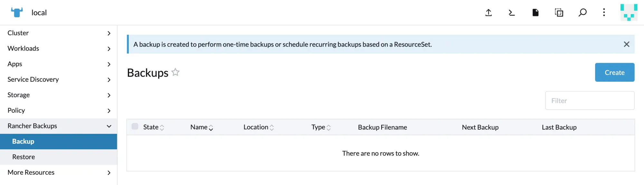The height and width of the screenshot is (185, 644).
Task: Expand the Cluster section
Action: (x=59, y=33)
